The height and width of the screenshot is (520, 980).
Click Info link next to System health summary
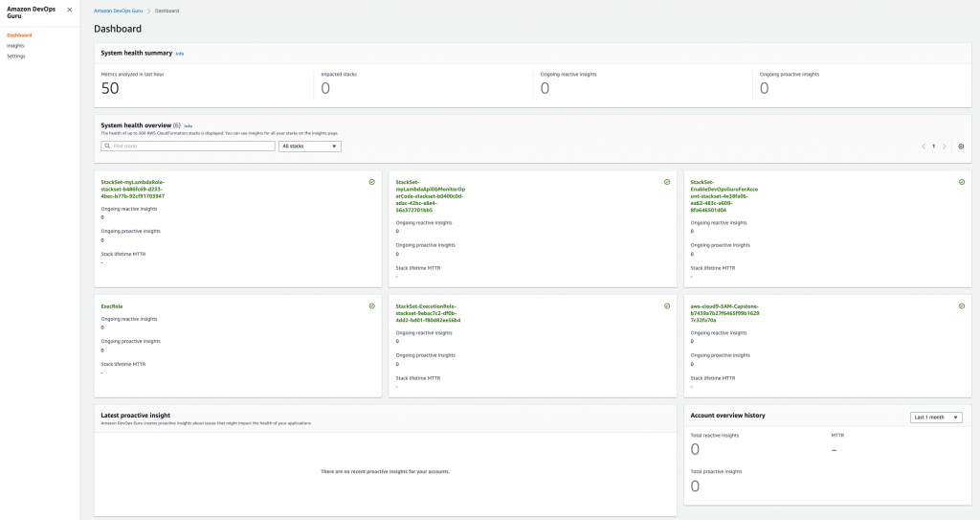pos(180,54)
